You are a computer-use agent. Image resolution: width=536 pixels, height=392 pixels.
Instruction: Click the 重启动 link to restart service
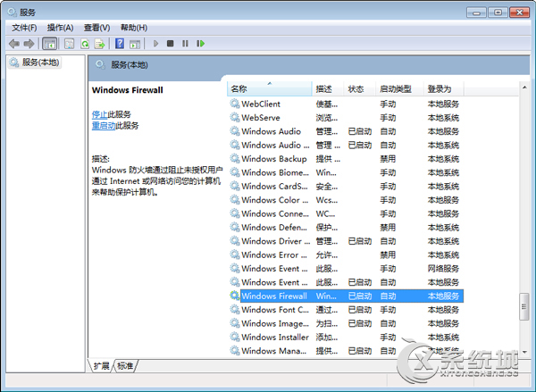pyautogui.click(x=104, y=125)
